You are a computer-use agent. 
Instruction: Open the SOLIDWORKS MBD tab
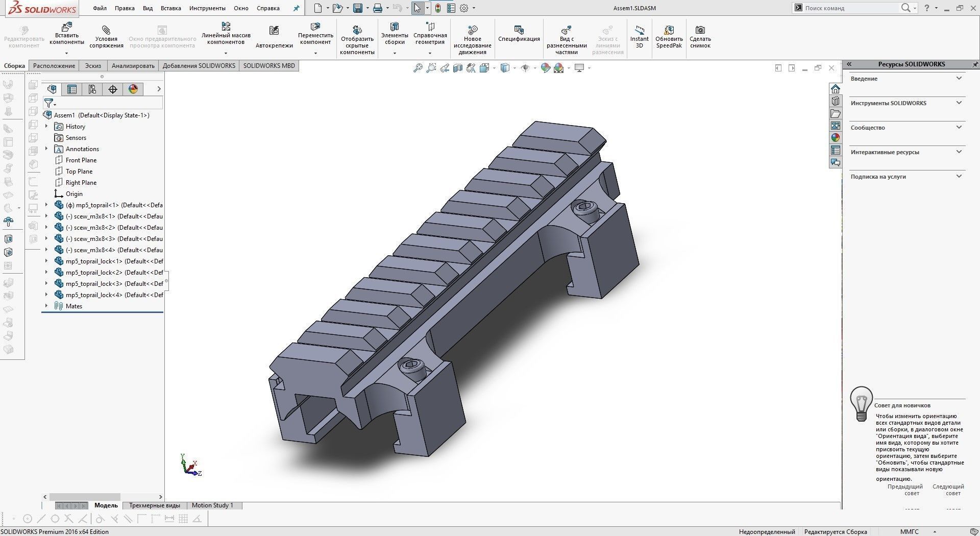click(269, 66)
